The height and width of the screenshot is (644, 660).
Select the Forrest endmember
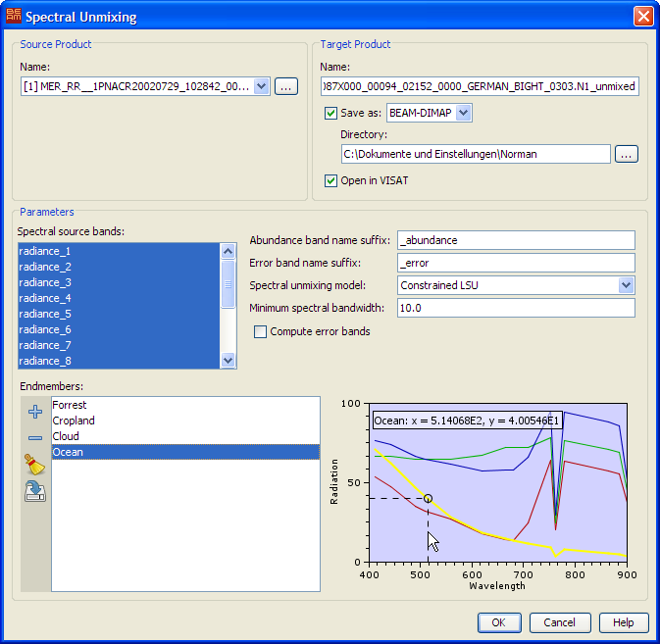click(x=70, y=405)
